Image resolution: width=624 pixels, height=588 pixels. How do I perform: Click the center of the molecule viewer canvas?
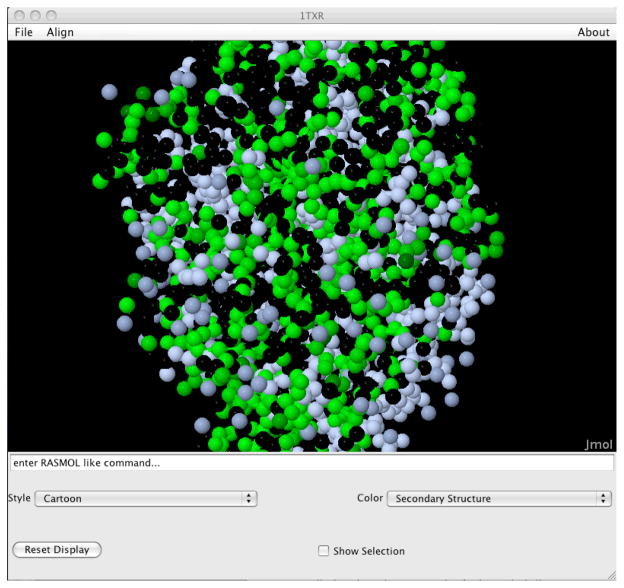[x=311, y=247]
